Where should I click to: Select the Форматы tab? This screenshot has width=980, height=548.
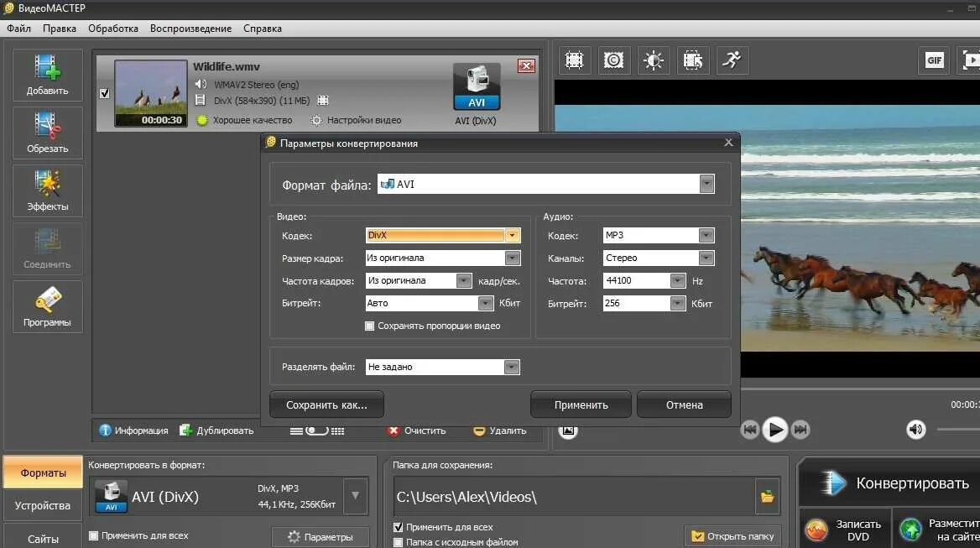(43, 472)
